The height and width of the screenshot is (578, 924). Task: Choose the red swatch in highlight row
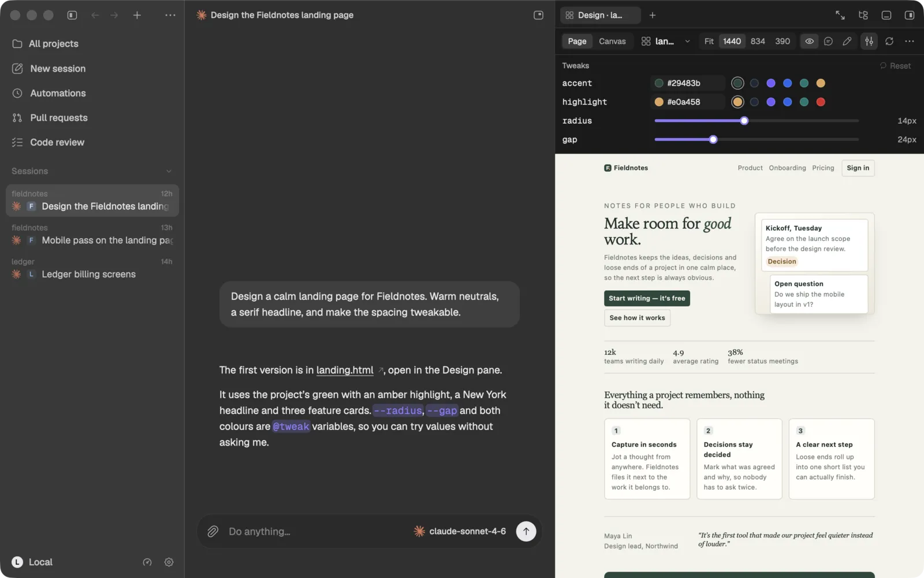(821, 102)
